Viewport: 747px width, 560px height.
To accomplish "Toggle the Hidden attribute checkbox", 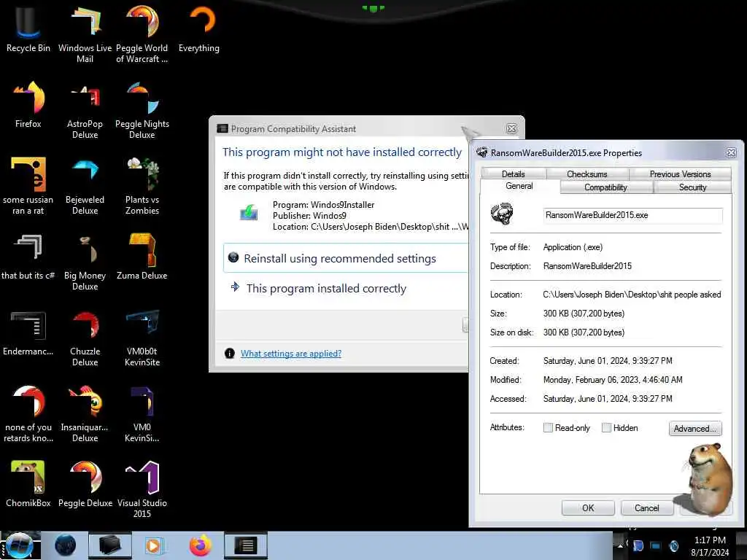I will [606, 427].
